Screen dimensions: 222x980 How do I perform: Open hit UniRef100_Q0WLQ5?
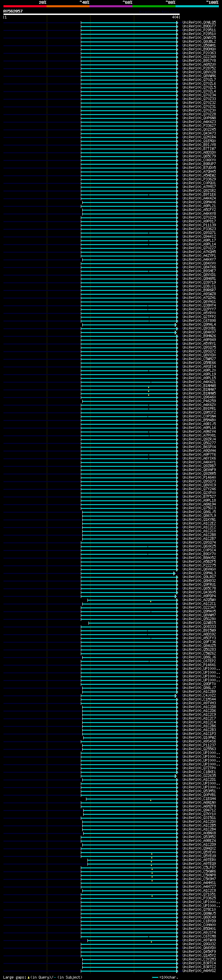pyautogui.click(x=199, y=23)
